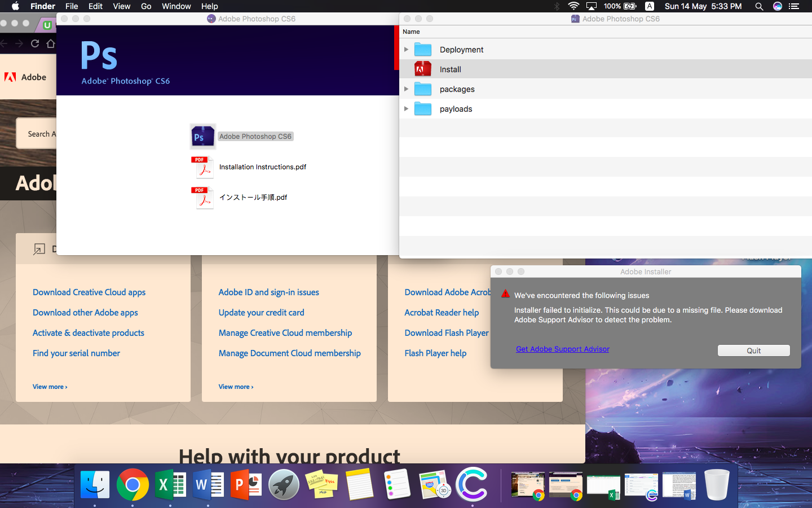Click the Adobe logo on the webpage

25,77
